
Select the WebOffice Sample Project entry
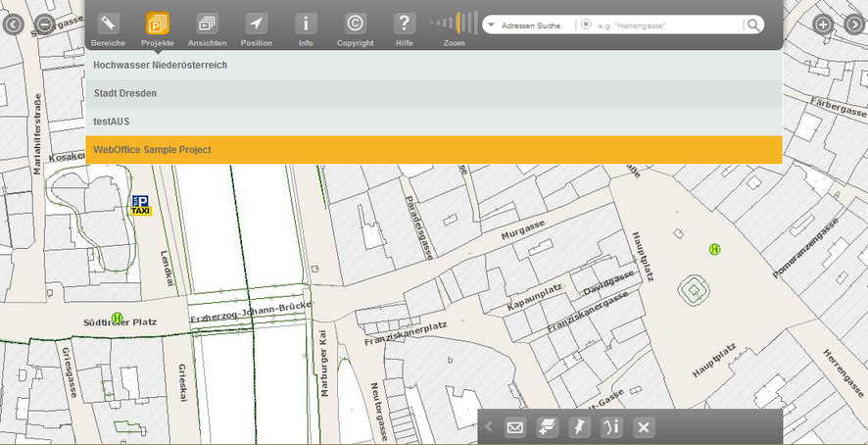[x=433, y=150]
